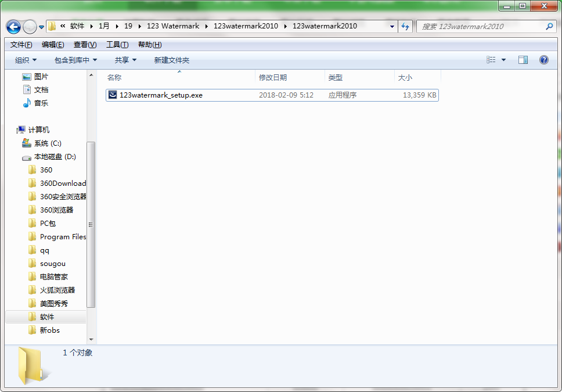Sort by the 修改日期 column header

pyautogui.click(x=290, y=77)
